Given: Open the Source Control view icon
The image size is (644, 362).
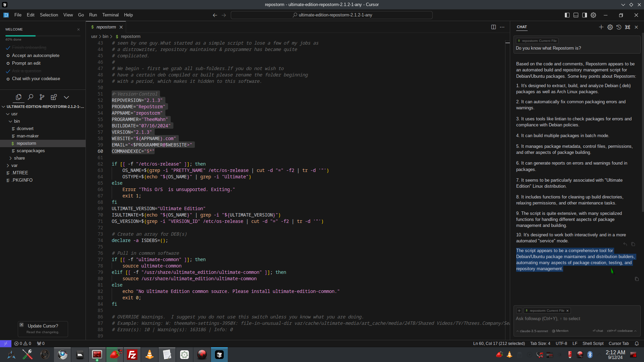Looking at the screenshot, I should point(42,97).
